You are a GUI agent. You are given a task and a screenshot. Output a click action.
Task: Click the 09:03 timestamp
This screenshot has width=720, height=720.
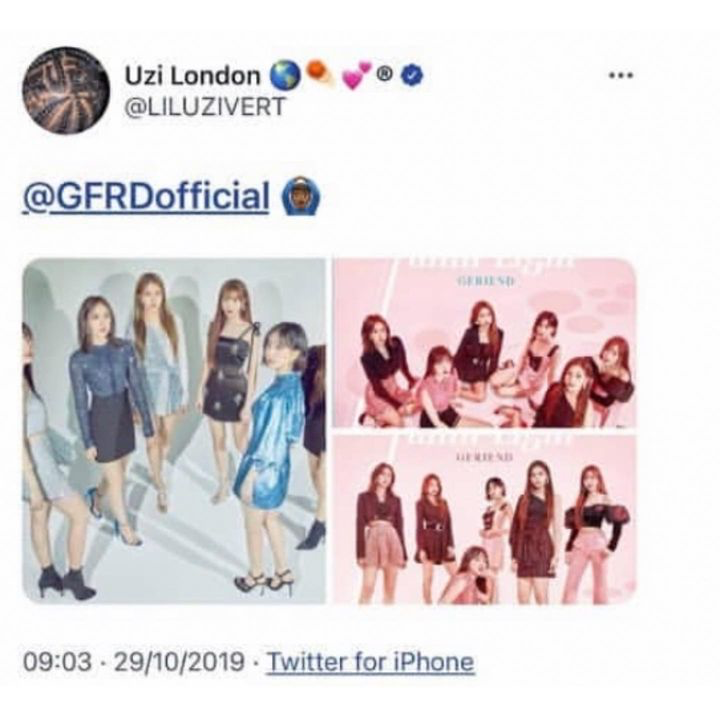click(x=57, y=662)
